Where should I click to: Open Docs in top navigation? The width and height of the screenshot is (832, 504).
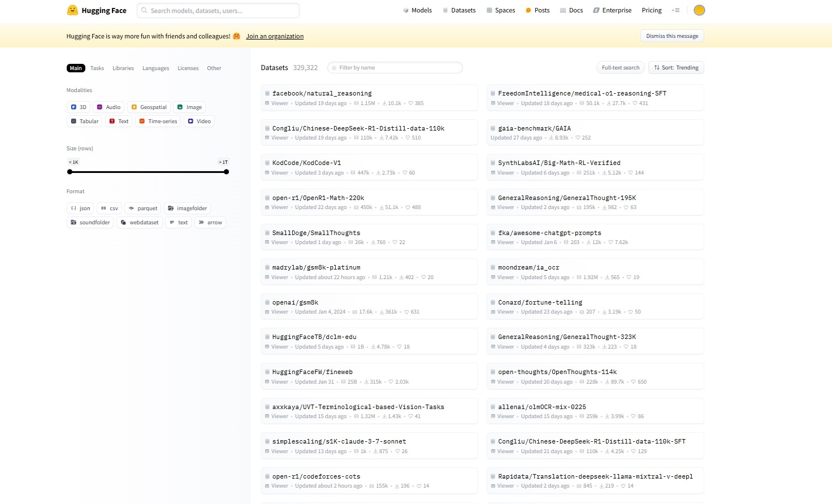pos(571,10)
